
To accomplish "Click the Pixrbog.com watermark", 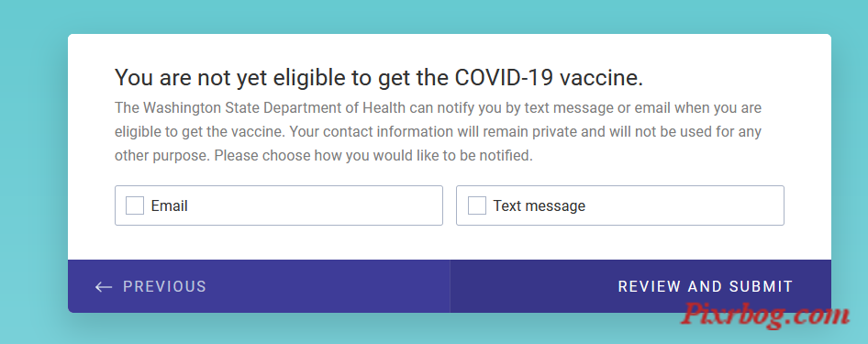I will 764,315.
